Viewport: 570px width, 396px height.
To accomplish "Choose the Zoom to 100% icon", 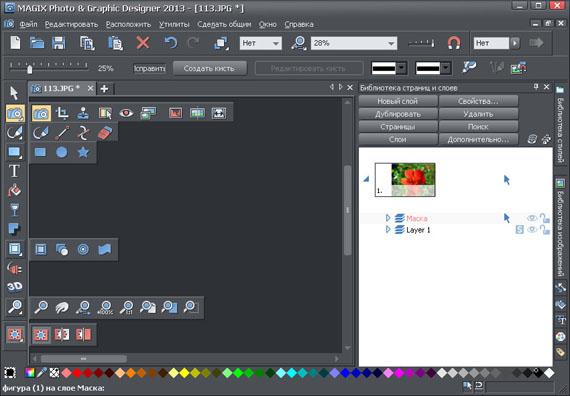I will pos(105,308).
